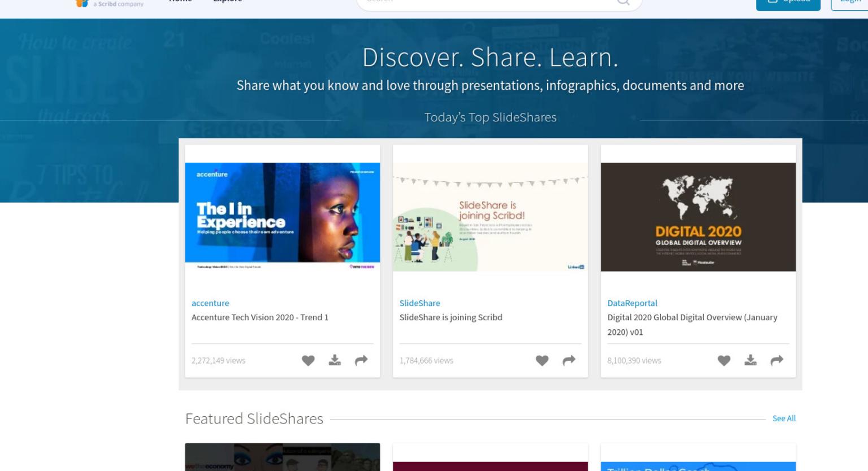The image size is (868, 471).
Task: Open 'SlideShare is joining Scribd' title link
Action: pos(451,317)
